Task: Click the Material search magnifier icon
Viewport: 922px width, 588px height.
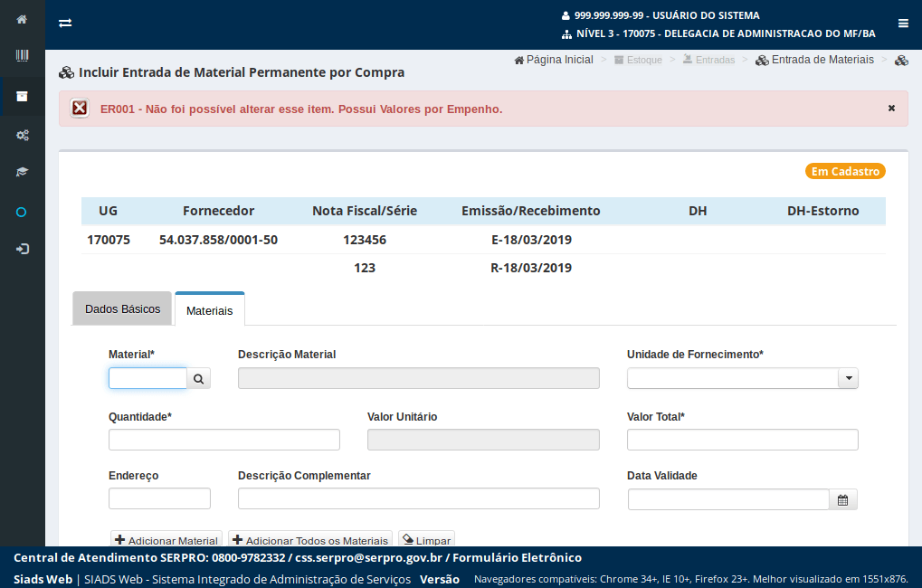Action: (199, 378)
